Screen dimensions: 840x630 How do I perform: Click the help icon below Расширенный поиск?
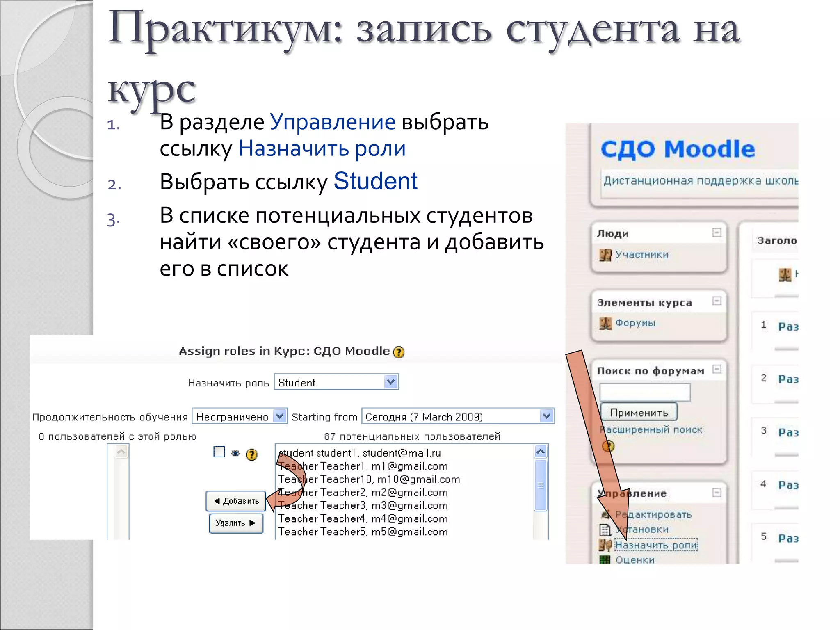click(608, 446)
